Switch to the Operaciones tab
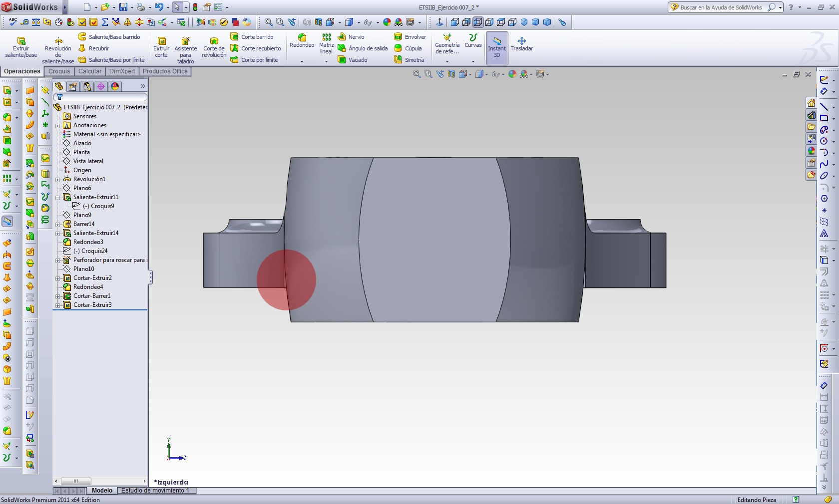 point(22,71)
